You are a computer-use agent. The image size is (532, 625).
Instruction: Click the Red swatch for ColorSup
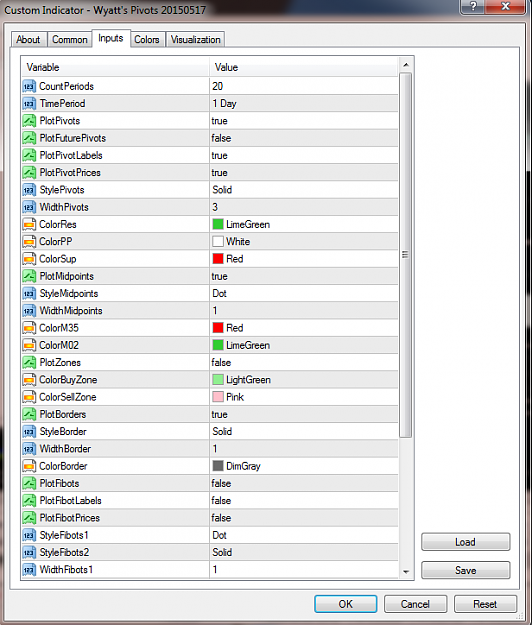point(218,259)
